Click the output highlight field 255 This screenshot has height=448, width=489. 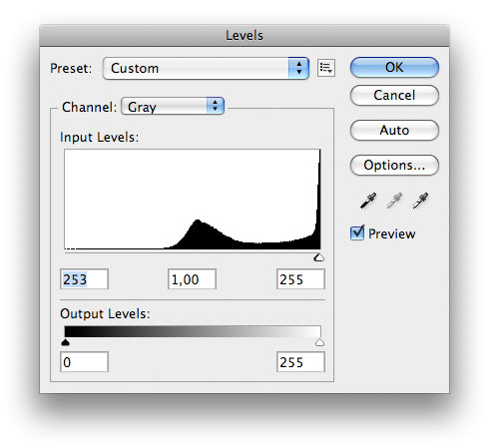click(300, 362)
